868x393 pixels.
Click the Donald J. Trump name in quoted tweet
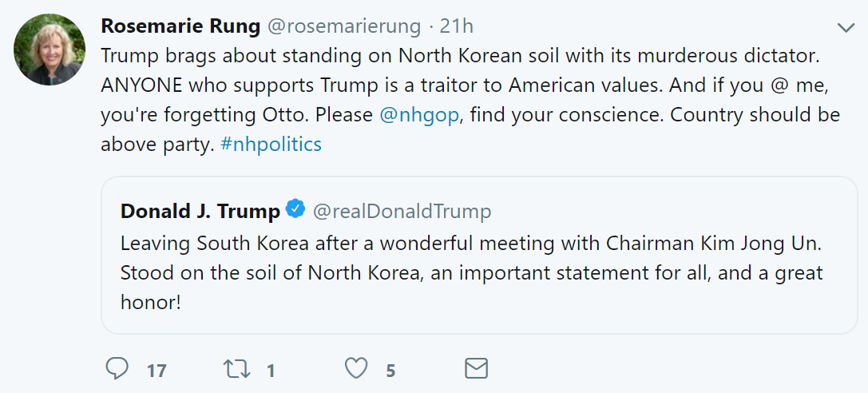click(200, 211)
